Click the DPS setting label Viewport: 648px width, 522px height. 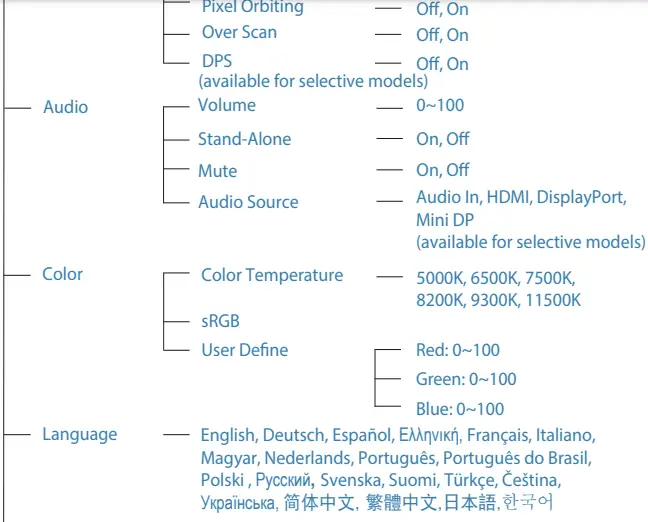217,61
